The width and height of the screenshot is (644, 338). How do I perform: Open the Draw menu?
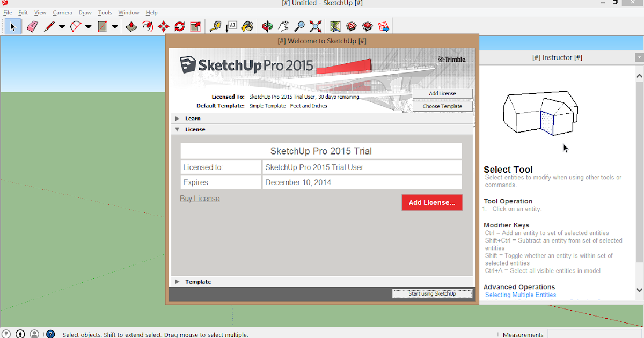(85, 12)
